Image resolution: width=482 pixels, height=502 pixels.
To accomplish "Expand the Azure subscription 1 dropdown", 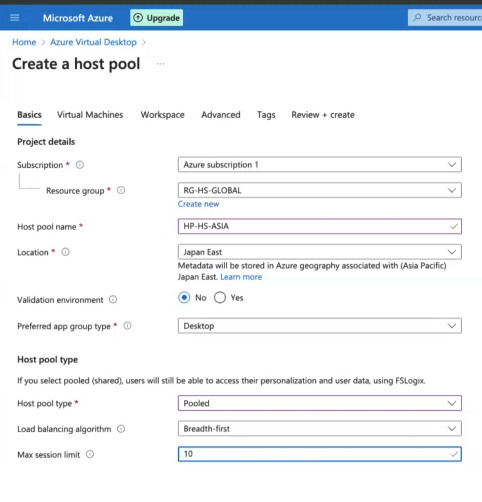I will point(320,165).
